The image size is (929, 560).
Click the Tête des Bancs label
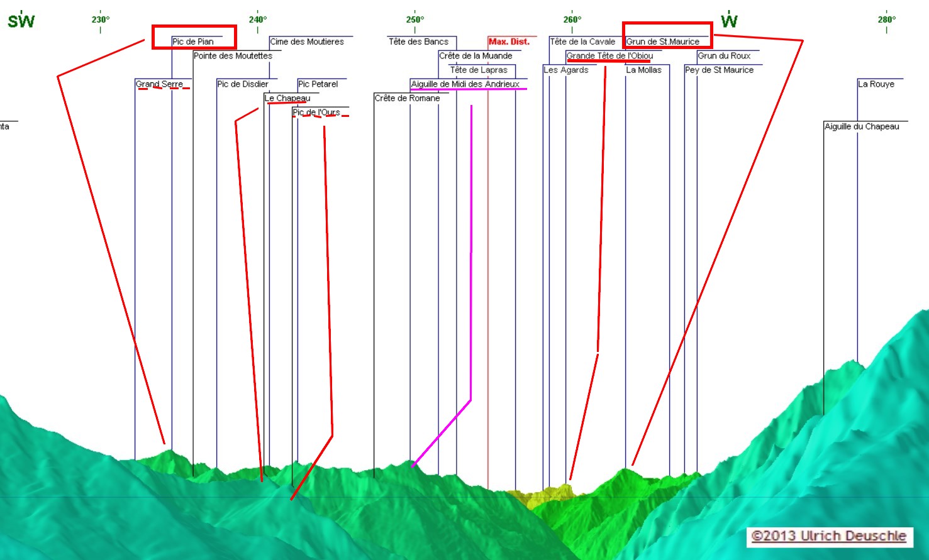point(418,41)
